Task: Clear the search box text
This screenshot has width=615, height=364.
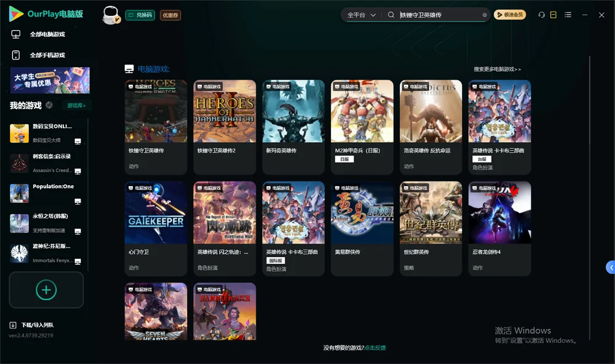Action: coord(485,15)
